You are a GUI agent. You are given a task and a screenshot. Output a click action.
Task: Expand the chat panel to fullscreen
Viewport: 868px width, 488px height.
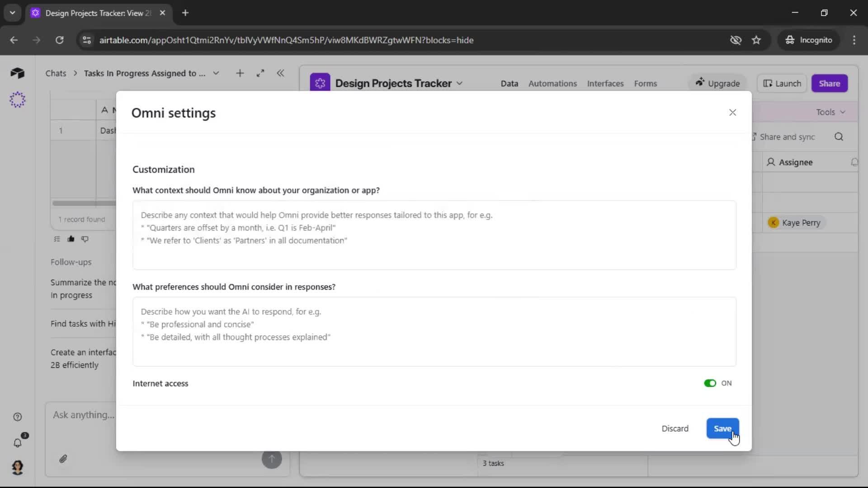tap(260, 73)
